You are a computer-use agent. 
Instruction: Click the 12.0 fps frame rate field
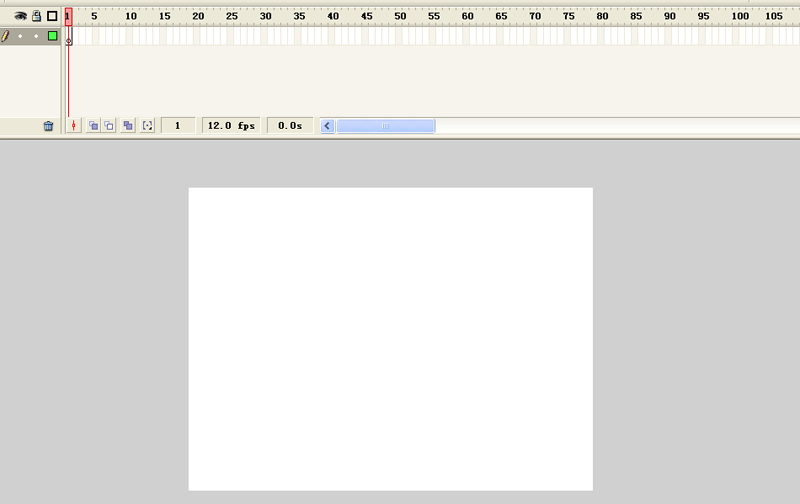pos(231,125)
